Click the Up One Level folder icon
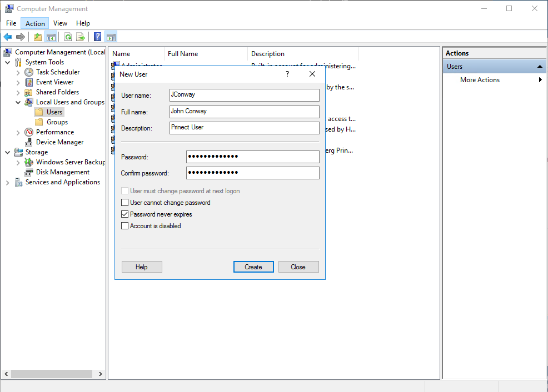The width and height of the screenshot is (548, 392). tap(38, 37)
